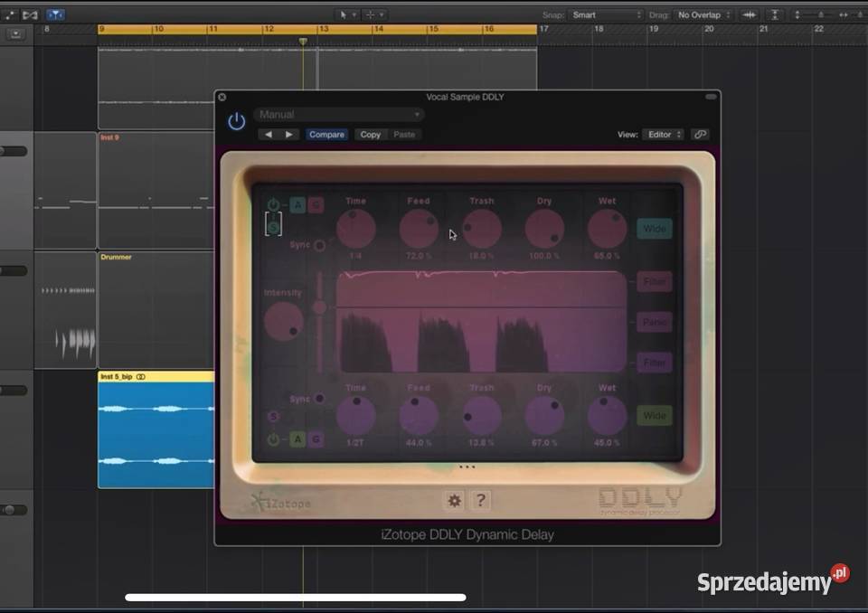This screenshot has height=613, width=868.
Task: Select the A delay mode button on top delay
Action: pos(298,205)
